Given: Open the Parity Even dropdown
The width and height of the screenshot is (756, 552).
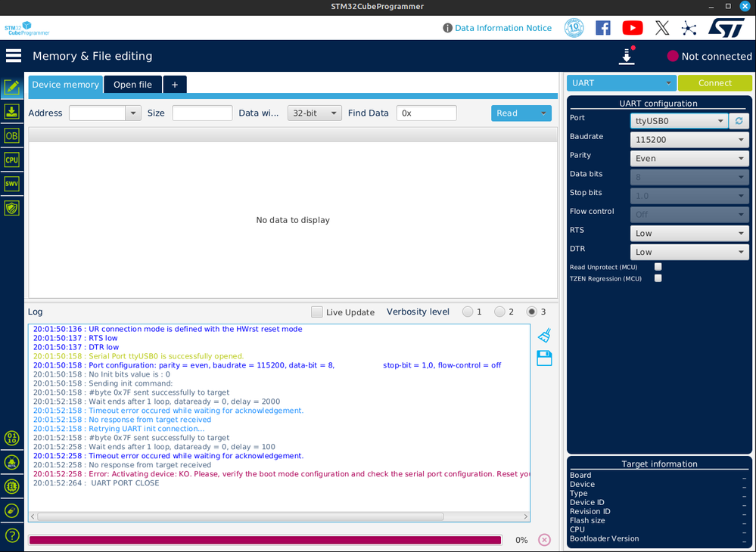Looking at the screenshot, I should point(689,159).
